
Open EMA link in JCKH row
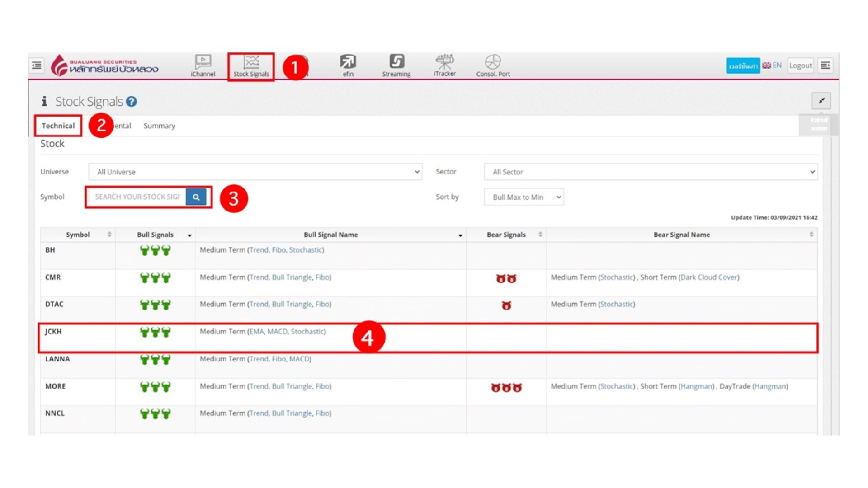[x=256, y=332]
